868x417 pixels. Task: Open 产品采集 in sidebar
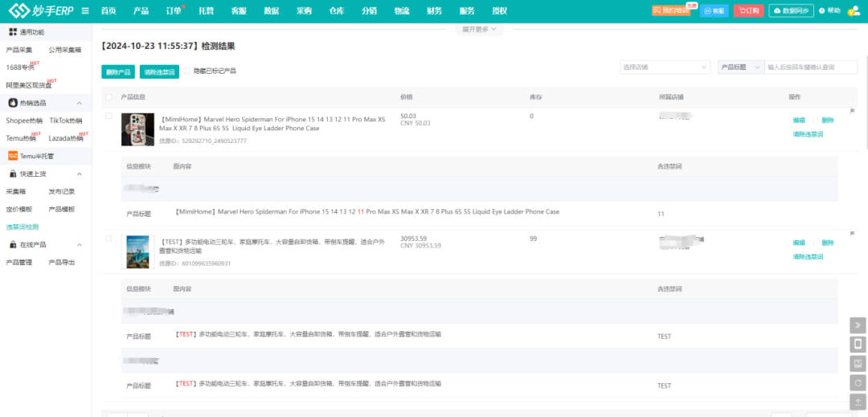[x=18, y=50]
